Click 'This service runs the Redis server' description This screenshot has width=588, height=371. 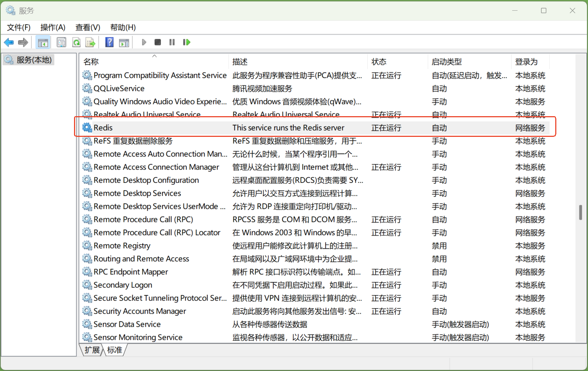(288, 128)
